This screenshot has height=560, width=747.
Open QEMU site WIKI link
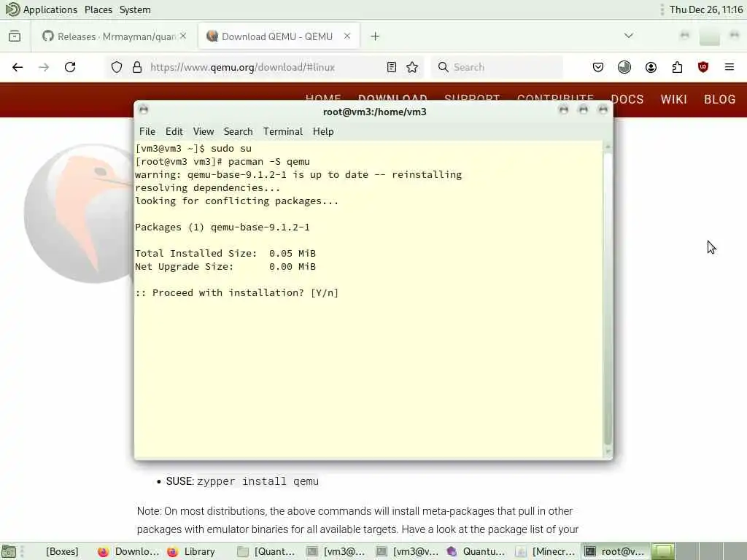[673, 99]
